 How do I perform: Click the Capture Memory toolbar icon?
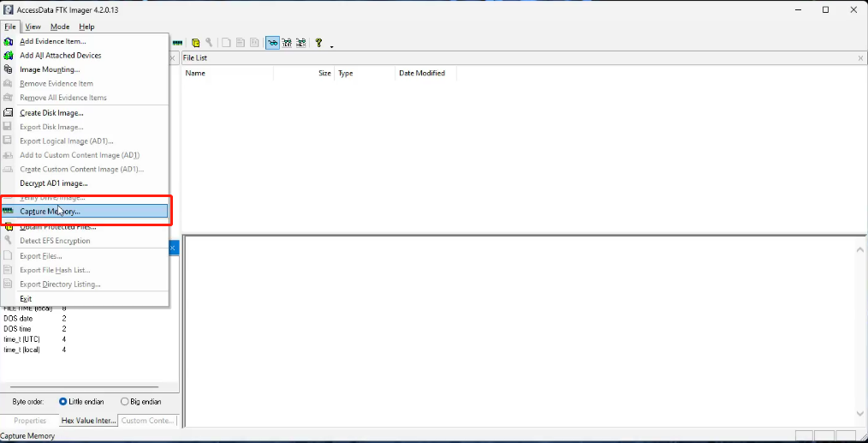click(178, 43)
